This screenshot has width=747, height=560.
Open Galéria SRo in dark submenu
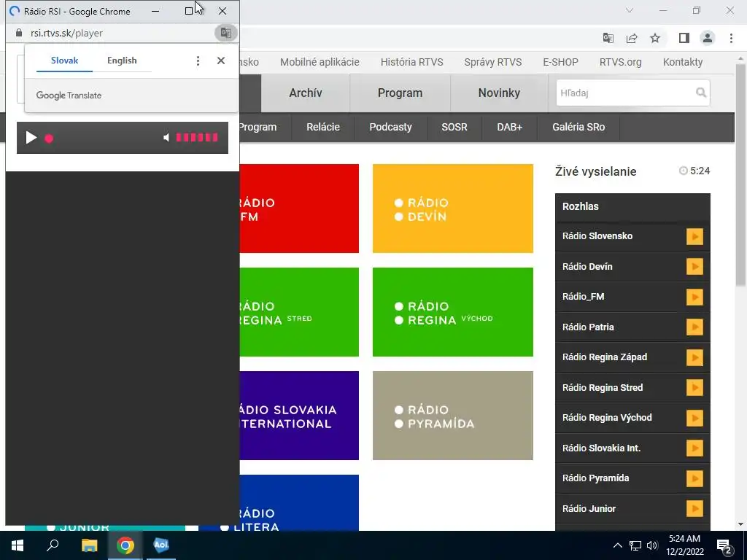point(578,127)
